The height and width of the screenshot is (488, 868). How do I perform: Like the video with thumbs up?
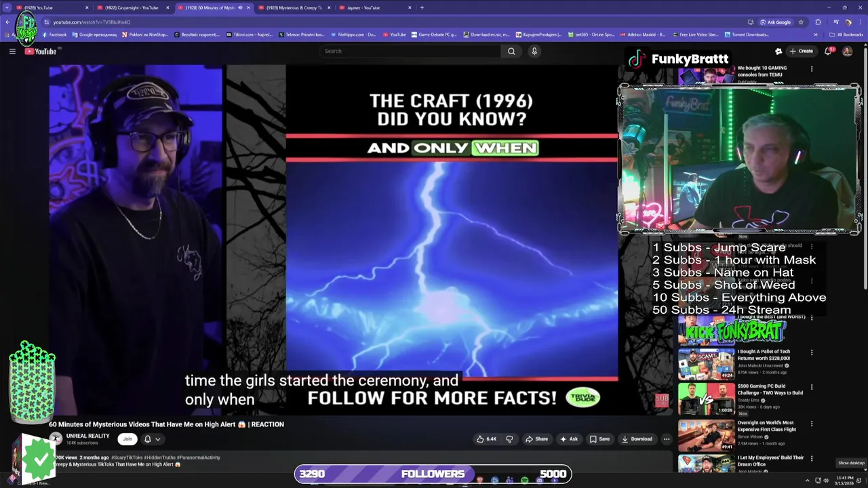487,439
